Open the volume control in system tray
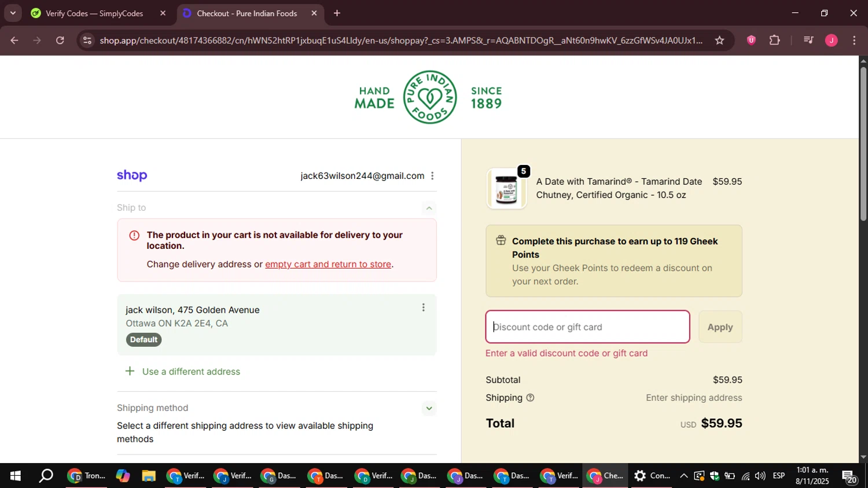This screenshot has width=868, height=488. point(760,476)
